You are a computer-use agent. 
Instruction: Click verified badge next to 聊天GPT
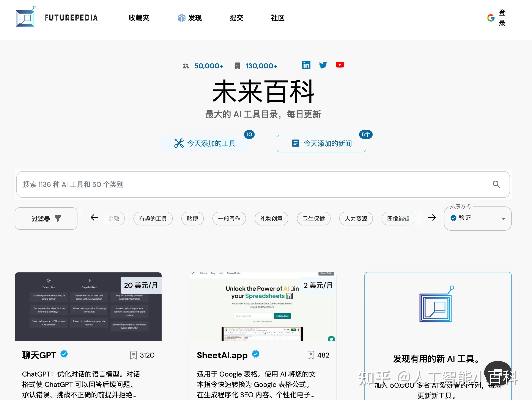64,354
